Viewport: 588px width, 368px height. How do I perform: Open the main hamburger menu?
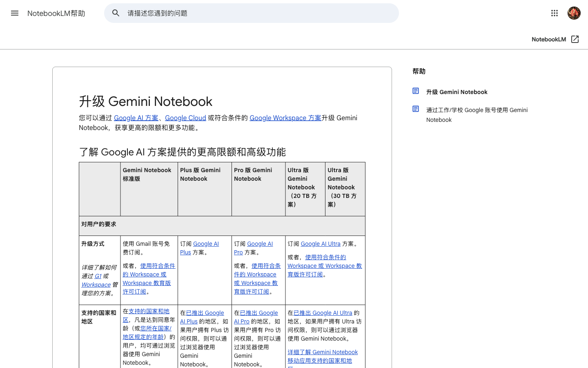[15, 13]
